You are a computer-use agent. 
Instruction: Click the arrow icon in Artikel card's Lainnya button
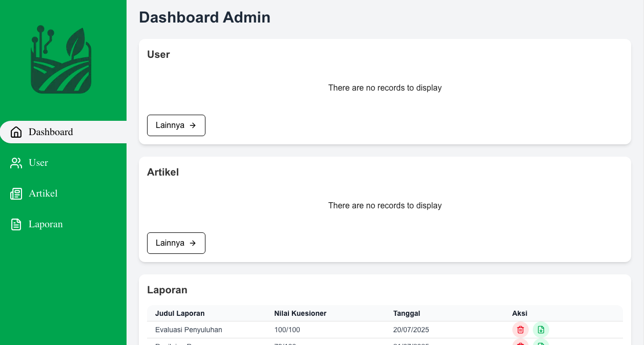pyautogui.click(x=193, y=243)
